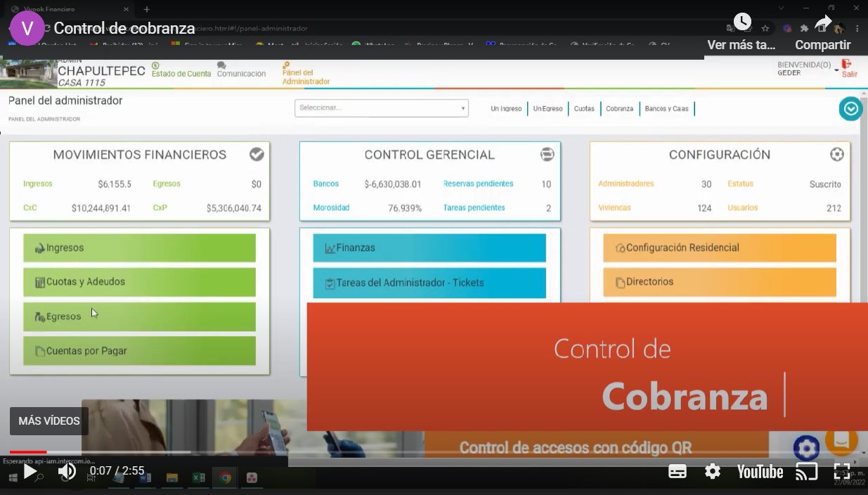Open File Explorer in the taskbar

[172, 478]
